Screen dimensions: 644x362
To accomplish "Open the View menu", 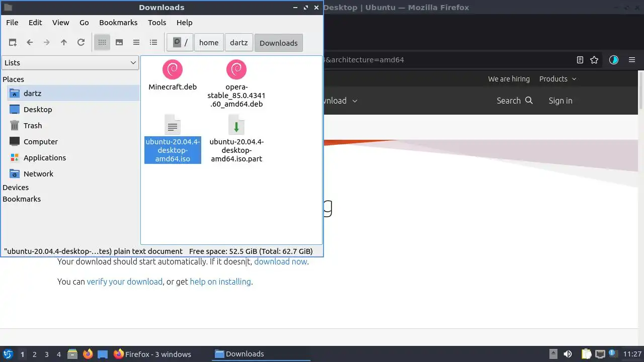I will [x=61, y=23].
